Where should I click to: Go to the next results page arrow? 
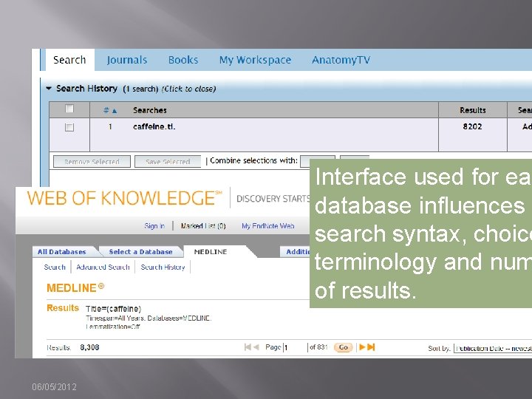[x=362, y=347]
